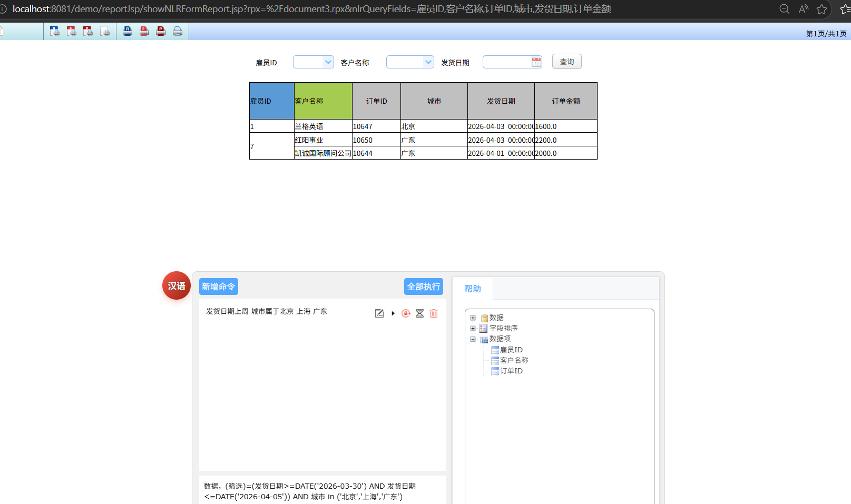Click the blue 'A' print-preview toolbar icon
This screenshot has height=504, width=851.
point(55,31)
